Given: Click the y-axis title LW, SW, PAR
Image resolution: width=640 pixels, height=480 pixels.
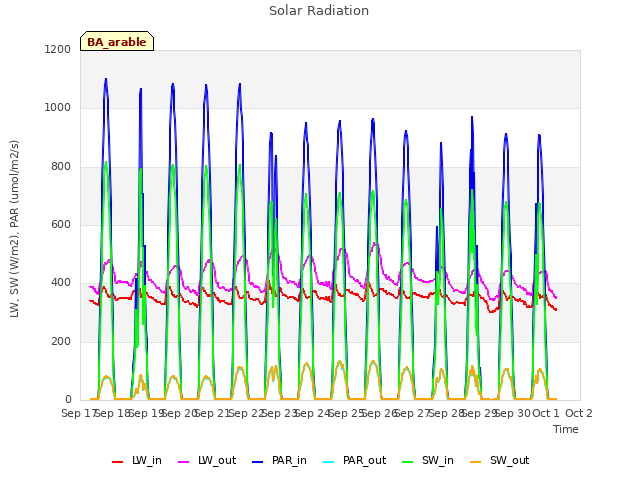Looking at the screenshot, I should 15,229.
